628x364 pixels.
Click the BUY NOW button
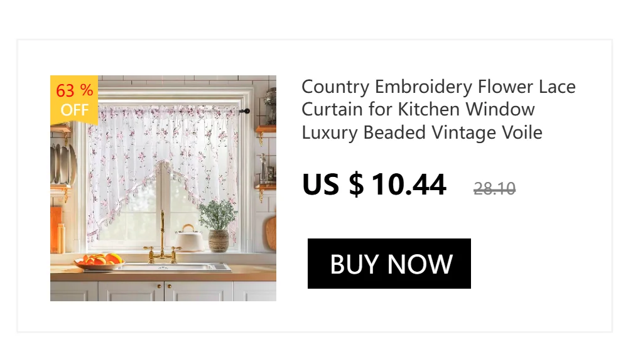click(x=389, y=264)
